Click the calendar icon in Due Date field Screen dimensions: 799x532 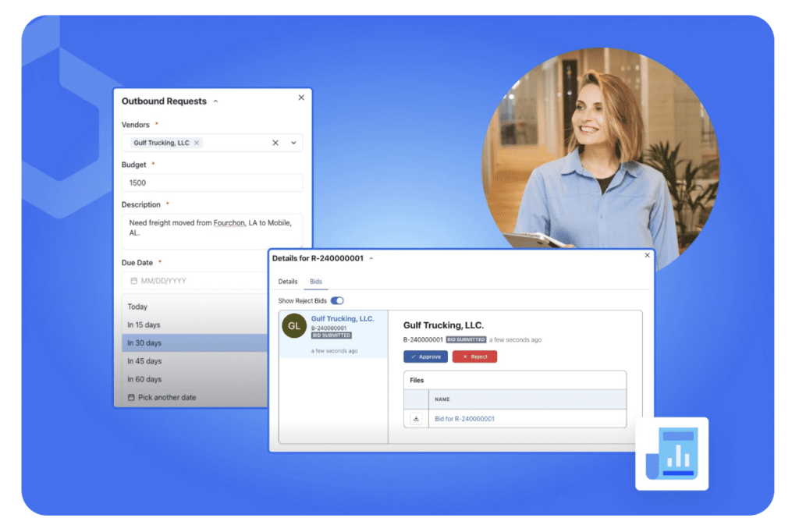(134, 281)
